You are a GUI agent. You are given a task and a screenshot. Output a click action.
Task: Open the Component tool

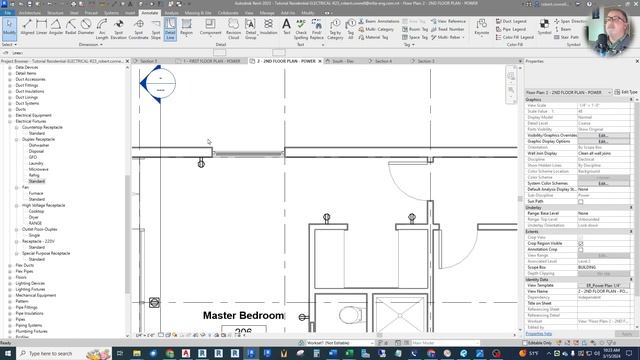pos(211,28)
